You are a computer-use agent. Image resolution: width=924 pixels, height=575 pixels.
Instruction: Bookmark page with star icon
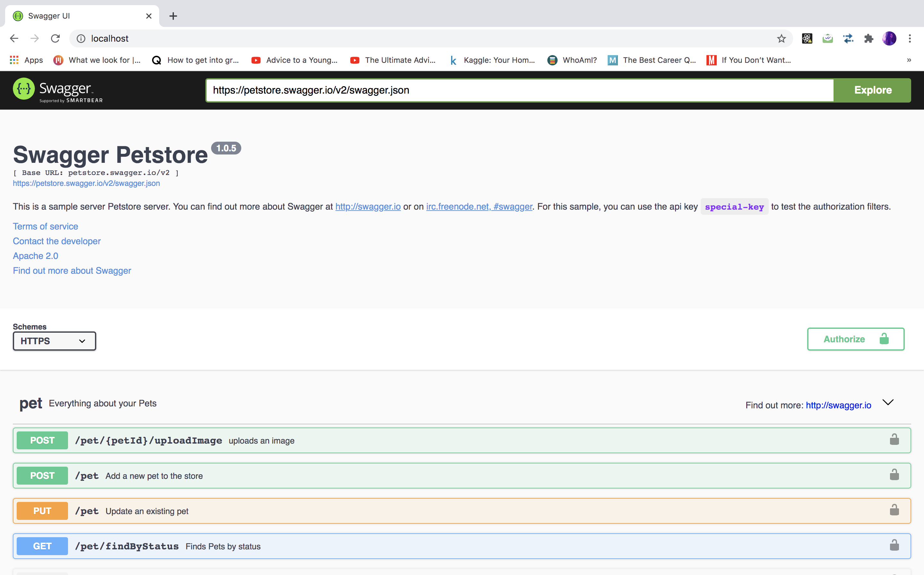(x=781, y=38)
